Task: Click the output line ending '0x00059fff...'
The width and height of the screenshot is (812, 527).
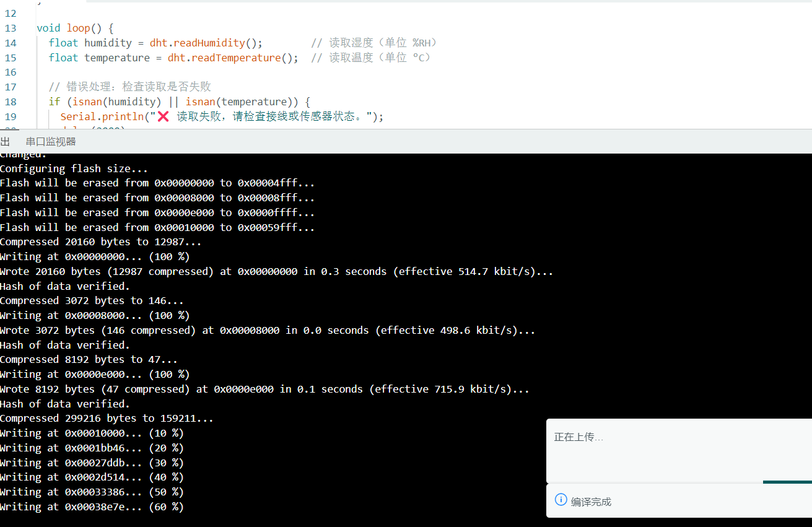Action: (x=157, y=228)
